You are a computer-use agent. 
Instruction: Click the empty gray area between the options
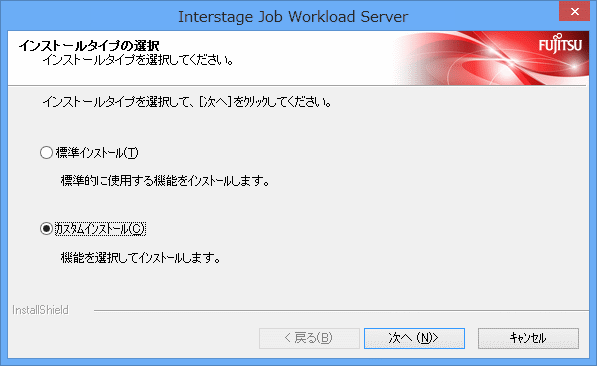305,206
